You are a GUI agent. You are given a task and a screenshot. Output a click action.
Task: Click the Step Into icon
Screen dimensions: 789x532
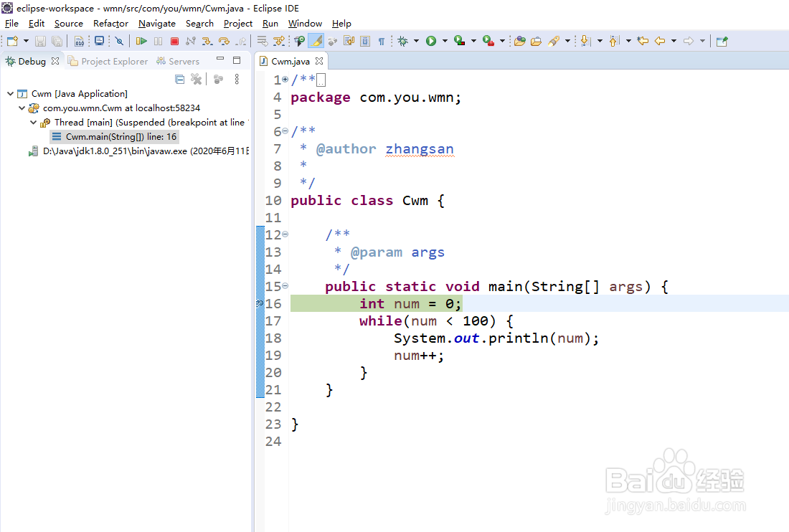click(207, 41)
